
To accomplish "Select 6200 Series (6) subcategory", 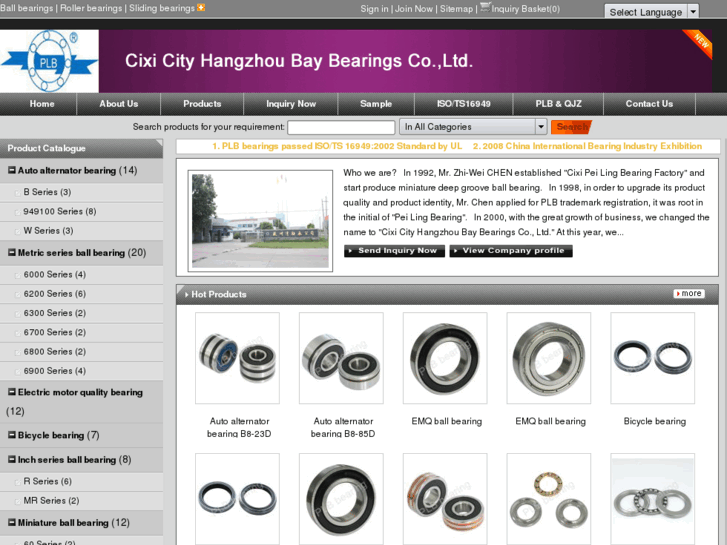I will point(55,294).
